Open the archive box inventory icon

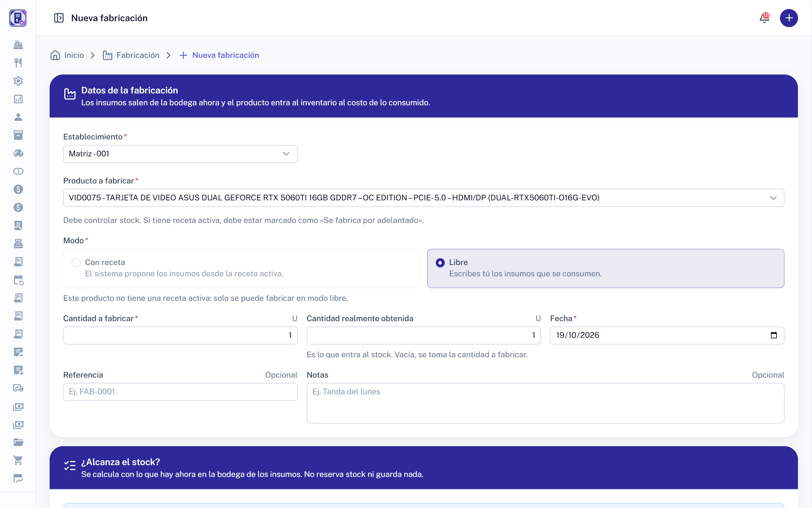pos(18,135)
